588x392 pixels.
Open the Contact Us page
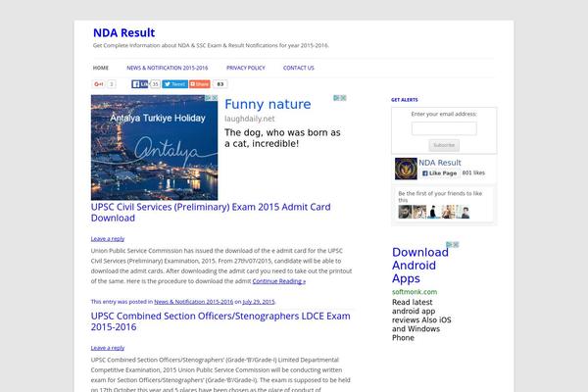tap(299, 68)
